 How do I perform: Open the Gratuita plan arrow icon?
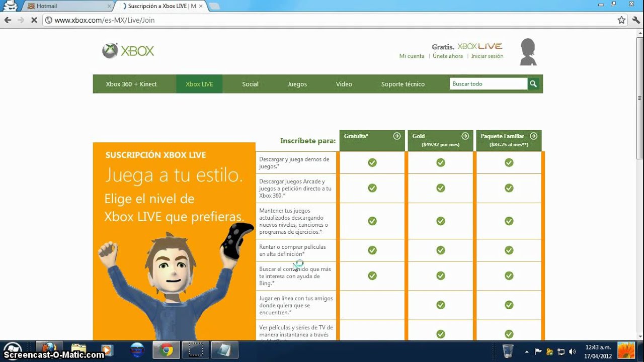(397, 136)
